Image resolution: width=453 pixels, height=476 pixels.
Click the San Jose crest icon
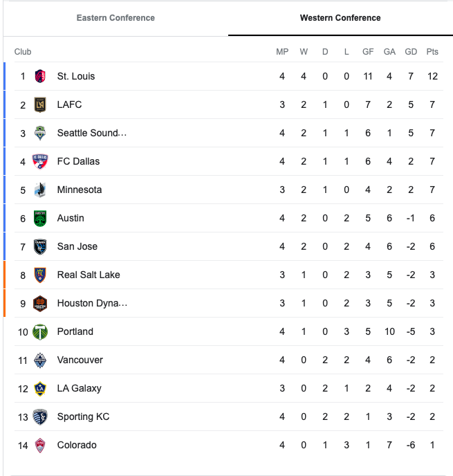(40, 246)
